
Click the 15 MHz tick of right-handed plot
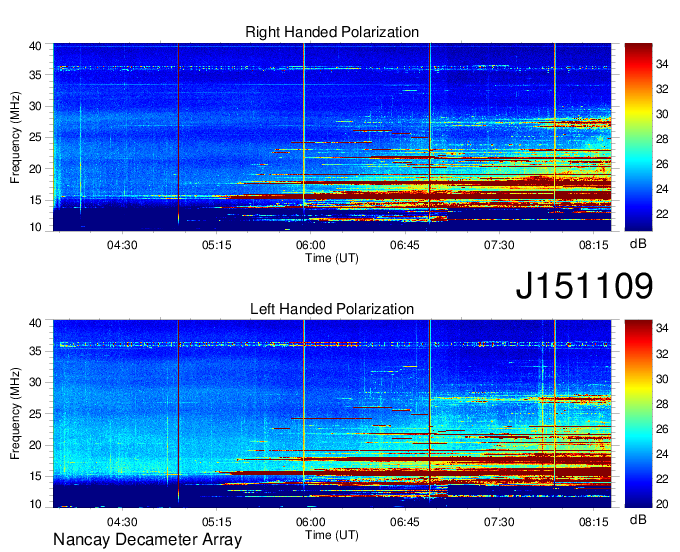pos(35,200)
